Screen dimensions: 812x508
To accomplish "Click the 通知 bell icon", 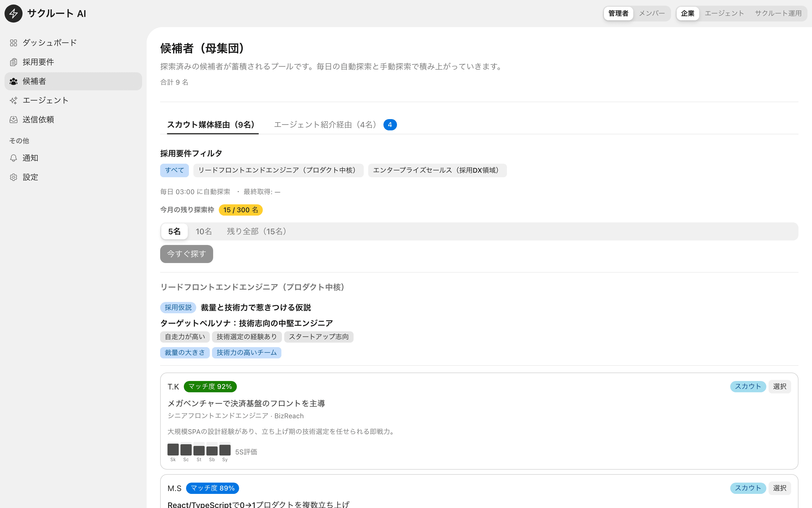I will pos(14,158).
